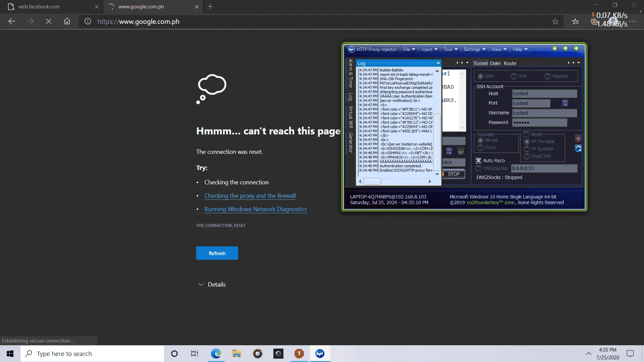Click the green right-arrow icon in injector title bar
Viewport: 644px width, 362px height.
coord(576,49)
